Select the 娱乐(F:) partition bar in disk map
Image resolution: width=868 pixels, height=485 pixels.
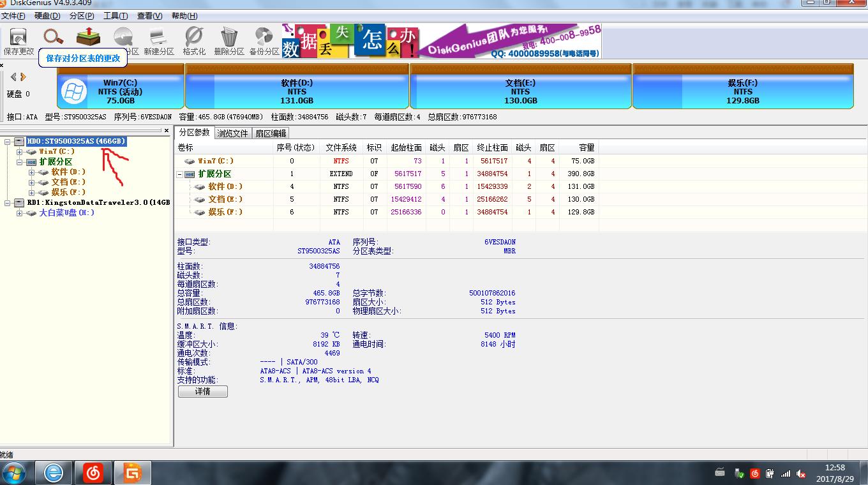coord(743,86)
